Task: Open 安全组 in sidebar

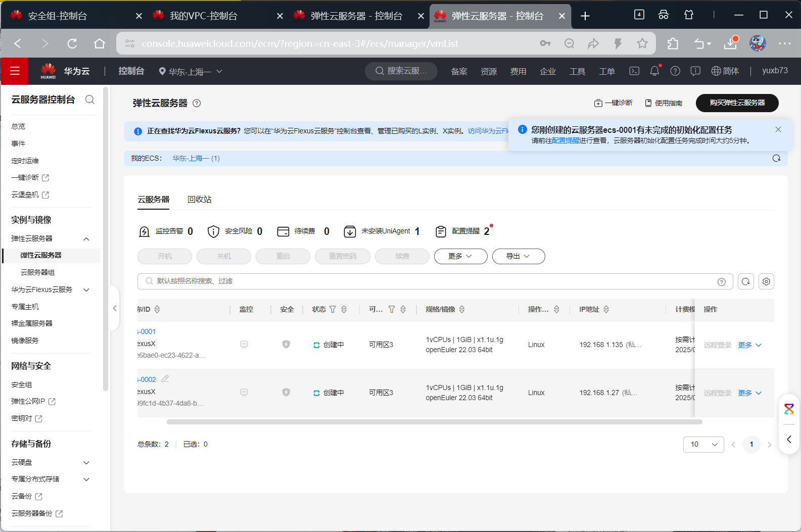Action: point(22,384)
